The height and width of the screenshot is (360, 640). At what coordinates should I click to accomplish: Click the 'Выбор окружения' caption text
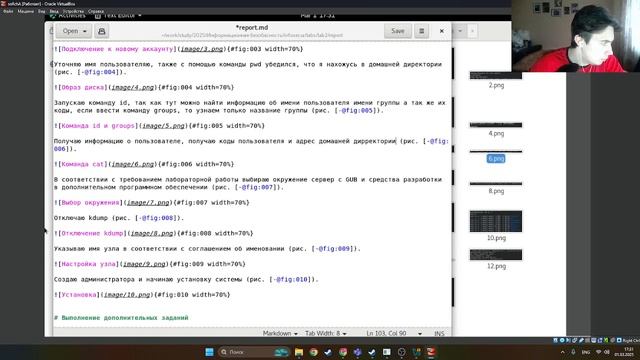pyautogui.click(x=90, y=202)
